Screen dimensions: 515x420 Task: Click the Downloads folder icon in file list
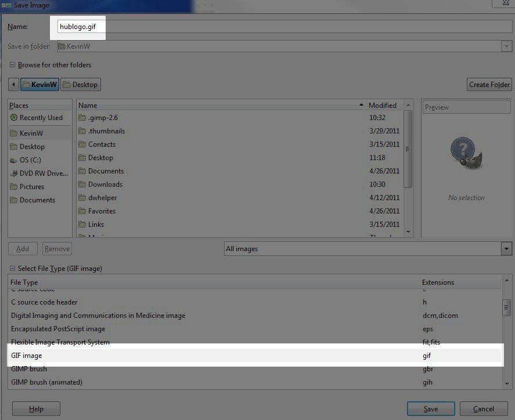82,184
